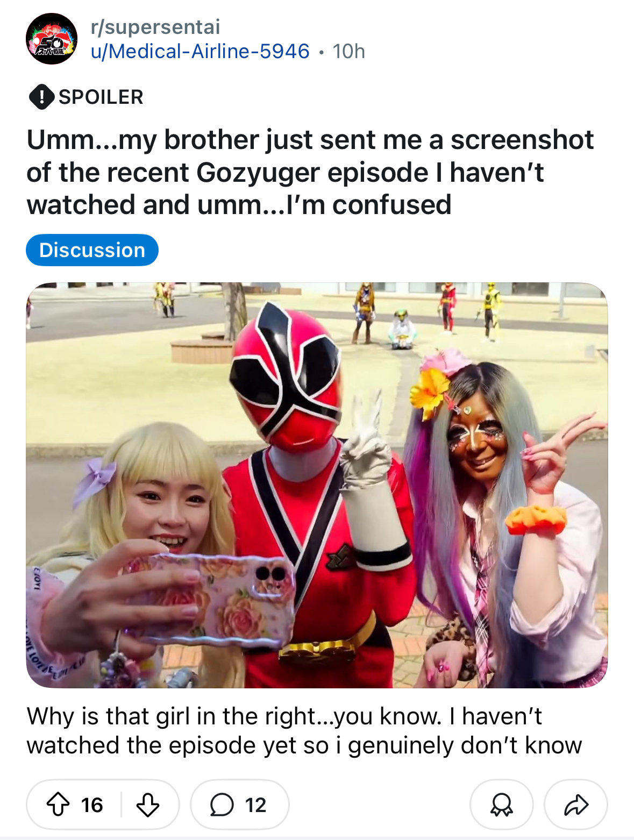Tap the 16 upvote count
This screenshot has height=840, width=634.
click(92, 805)
